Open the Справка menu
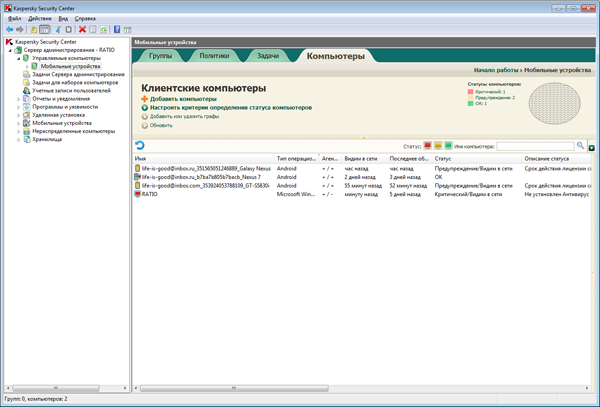The height and width of the screenshot is (407, 600). click(85, 18)
